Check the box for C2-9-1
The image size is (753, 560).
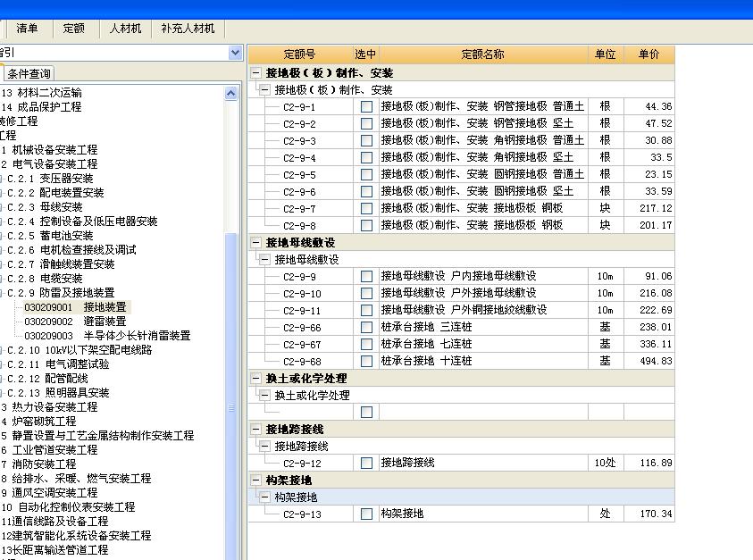coord(366,106)
